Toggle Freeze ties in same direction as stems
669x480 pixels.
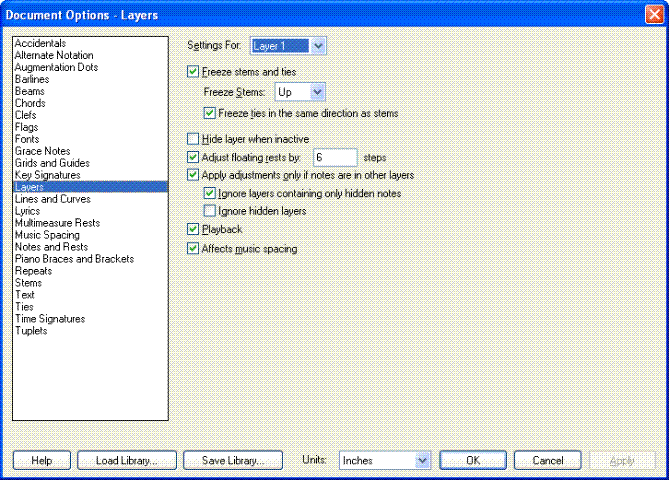[x=210, y=114]
